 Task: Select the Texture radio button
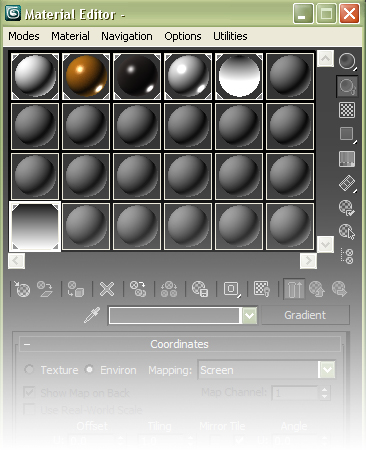point(29,370)
